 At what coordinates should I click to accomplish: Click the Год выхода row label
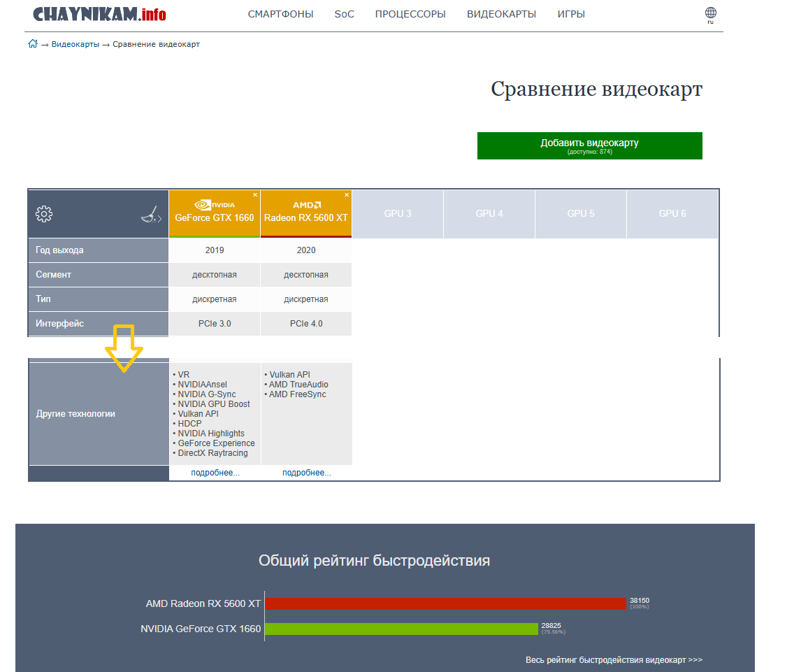click(x=59, y=250)
